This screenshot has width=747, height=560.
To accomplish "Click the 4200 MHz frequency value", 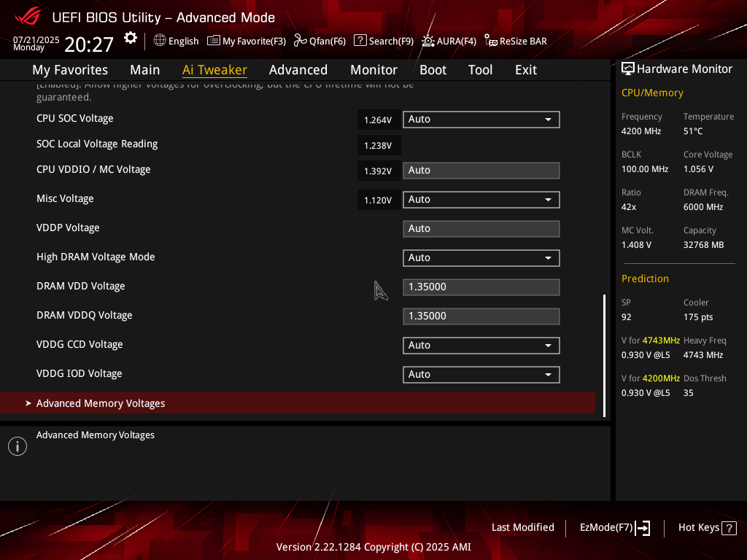I will (641, 131).
